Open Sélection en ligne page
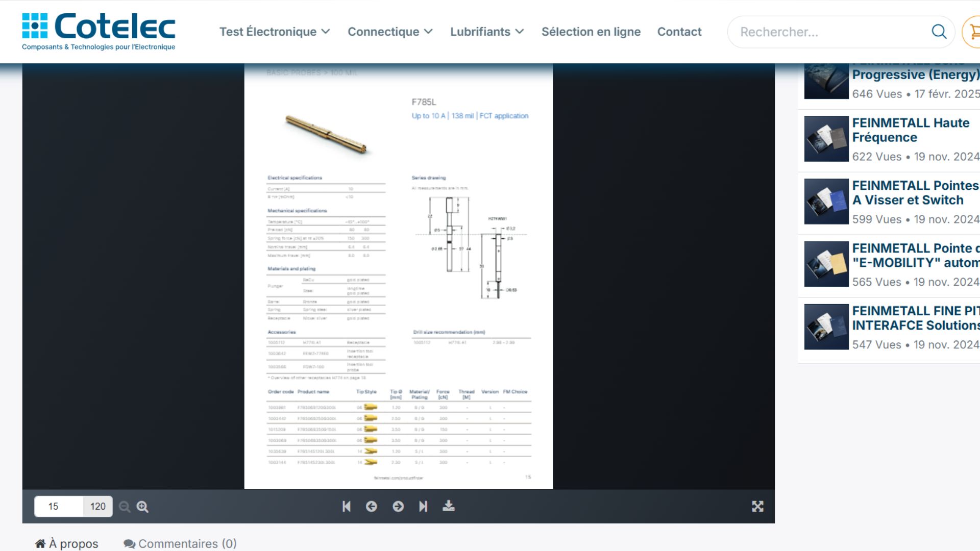This screenshot has width=980, height=551. tap(591, 32)
